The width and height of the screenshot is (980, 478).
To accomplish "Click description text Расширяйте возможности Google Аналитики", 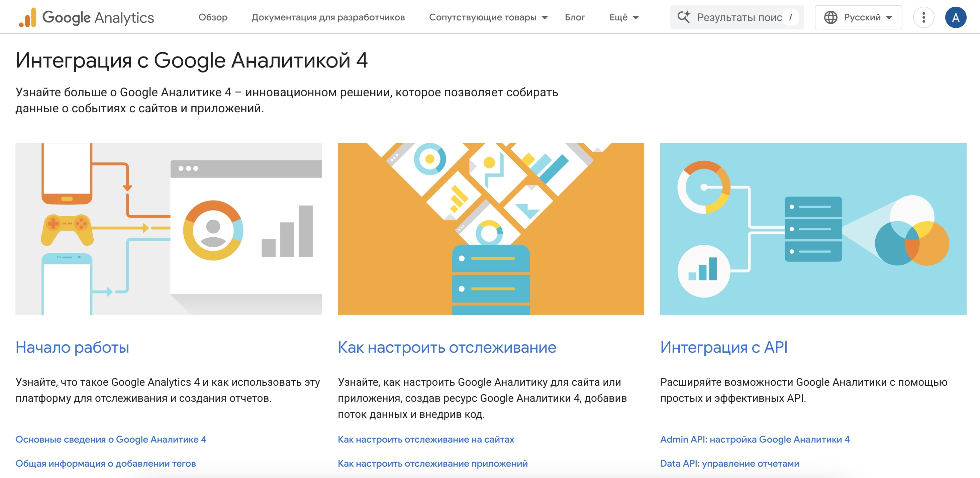I will [x=803, y=390].
